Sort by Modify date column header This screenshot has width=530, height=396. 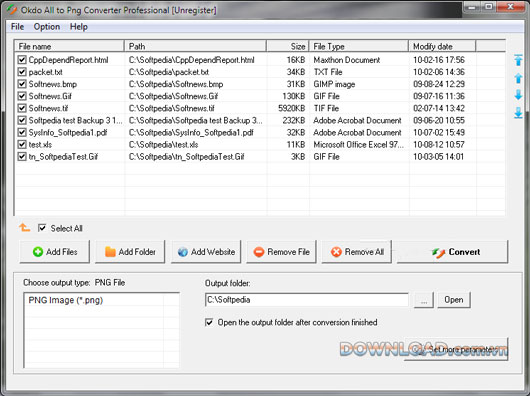[x=442, y=46]
